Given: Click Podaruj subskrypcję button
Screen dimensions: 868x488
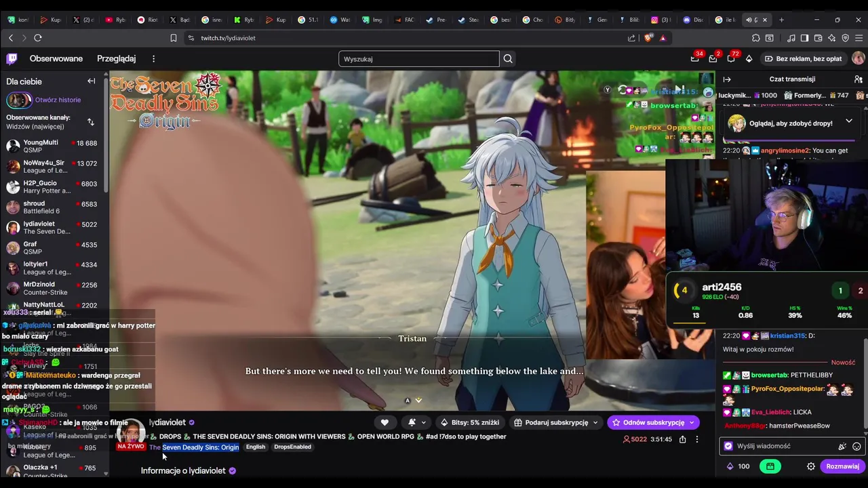Looking at the screenshot, I should (x=556, y=422).
